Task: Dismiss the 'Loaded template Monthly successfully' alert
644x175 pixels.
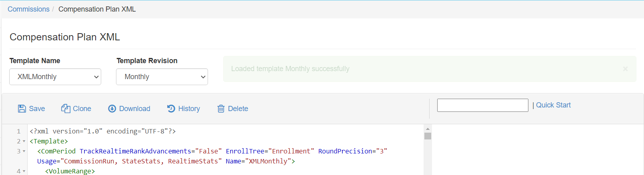Action: (625, 69)
